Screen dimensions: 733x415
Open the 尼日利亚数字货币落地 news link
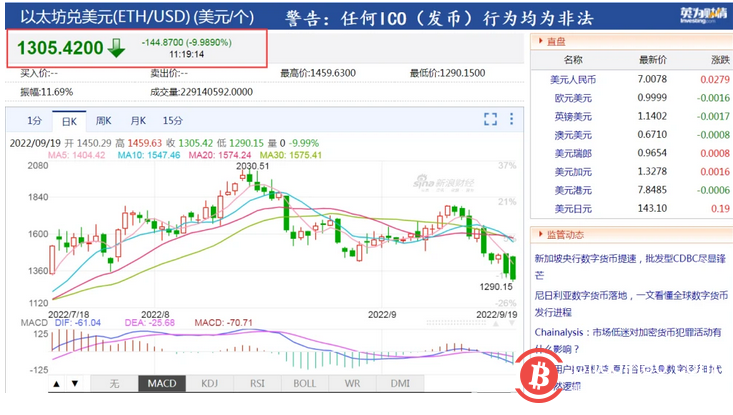(631, 303)
